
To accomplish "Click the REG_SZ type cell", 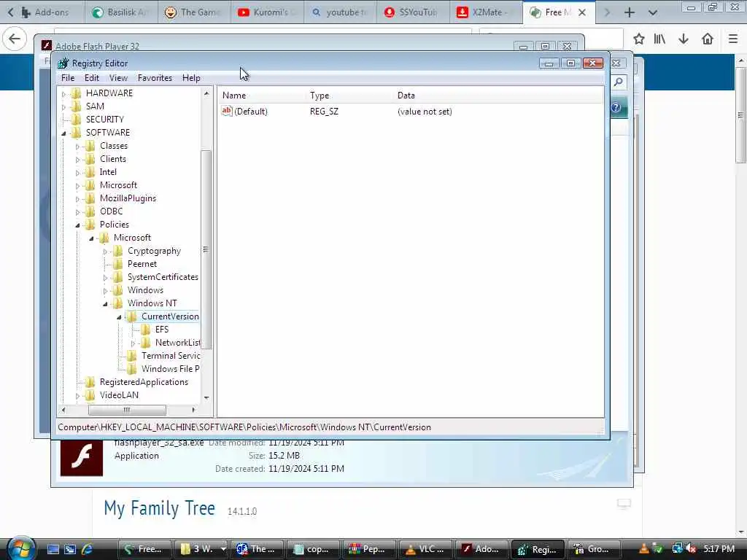I will pos(324,112).
